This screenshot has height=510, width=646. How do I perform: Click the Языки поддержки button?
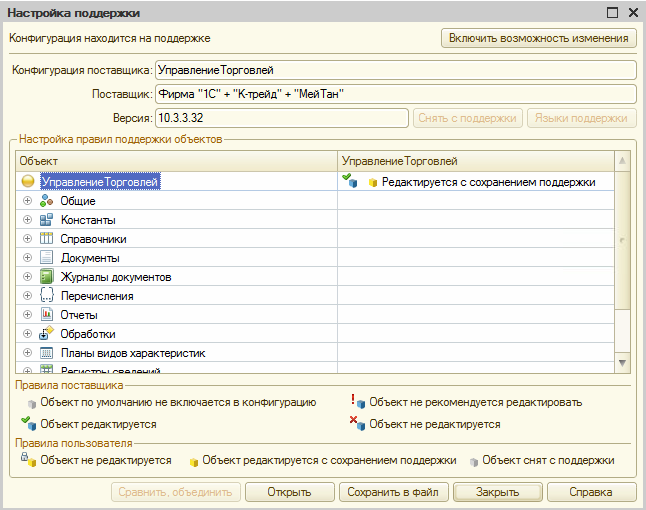(x=581, y=118)
